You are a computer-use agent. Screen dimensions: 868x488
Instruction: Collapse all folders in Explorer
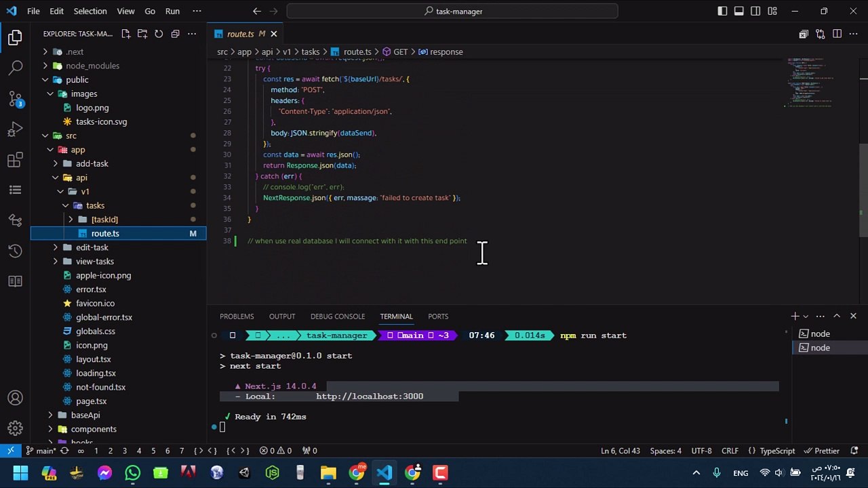point(175,34)
